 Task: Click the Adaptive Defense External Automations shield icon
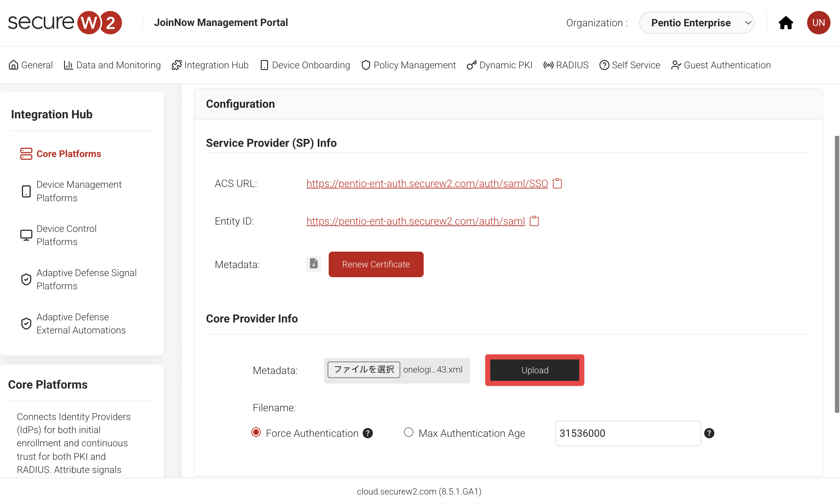[x=26, y=324]
